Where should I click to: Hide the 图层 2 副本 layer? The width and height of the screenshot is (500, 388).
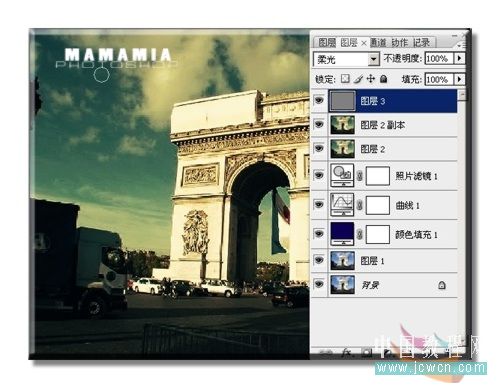(319, 124)
